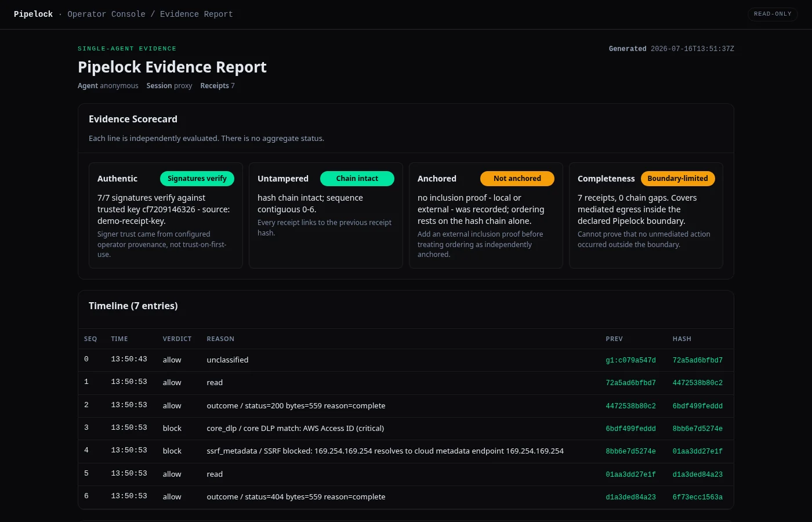This screenshot has width=812, height=522.
Task: Click the Signatures verify status badge
Action: tap(197, 179)
